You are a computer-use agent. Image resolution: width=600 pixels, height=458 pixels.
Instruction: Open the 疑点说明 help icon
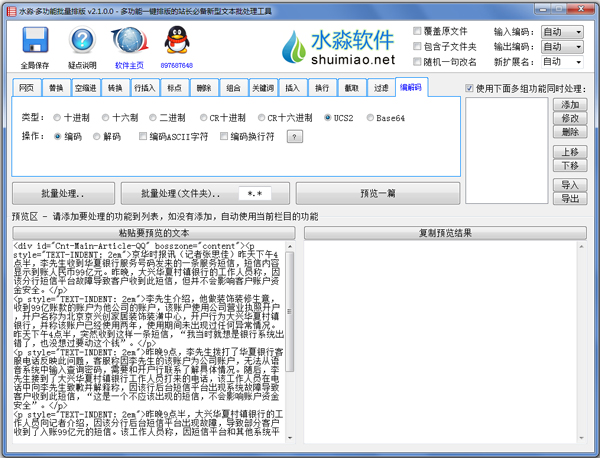[x=82, y=43]
